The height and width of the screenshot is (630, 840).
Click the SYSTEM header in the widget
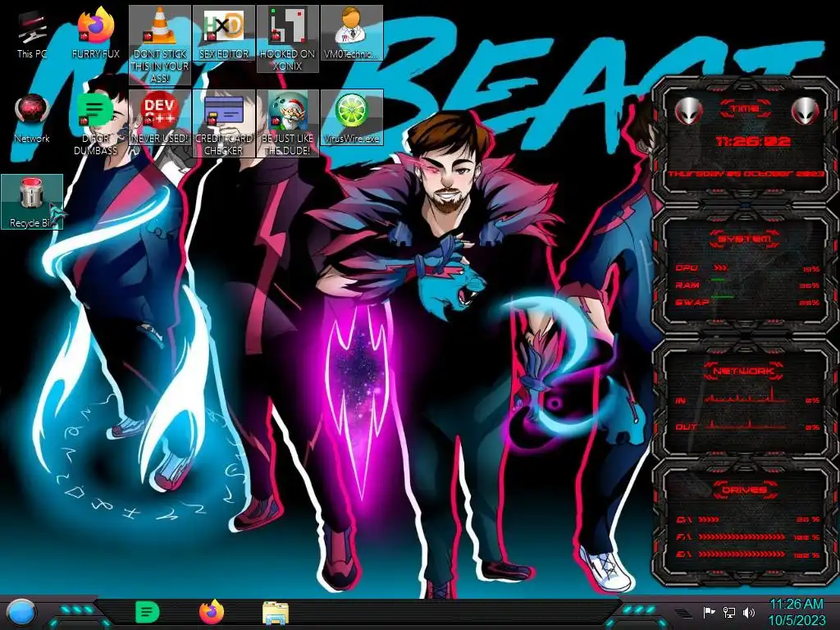745,239
